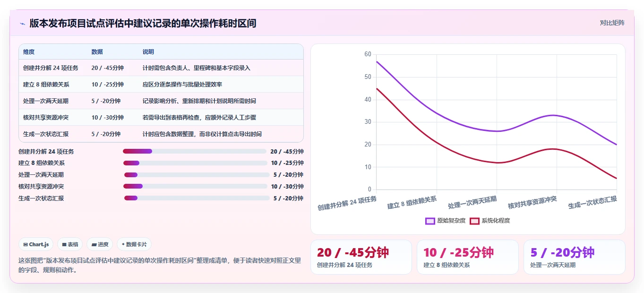Viewport: 644px width, 293px height.
Task: Click description 计时需包含负责人、里程碑和基本字段录入
Action: (x=197, y=68)
